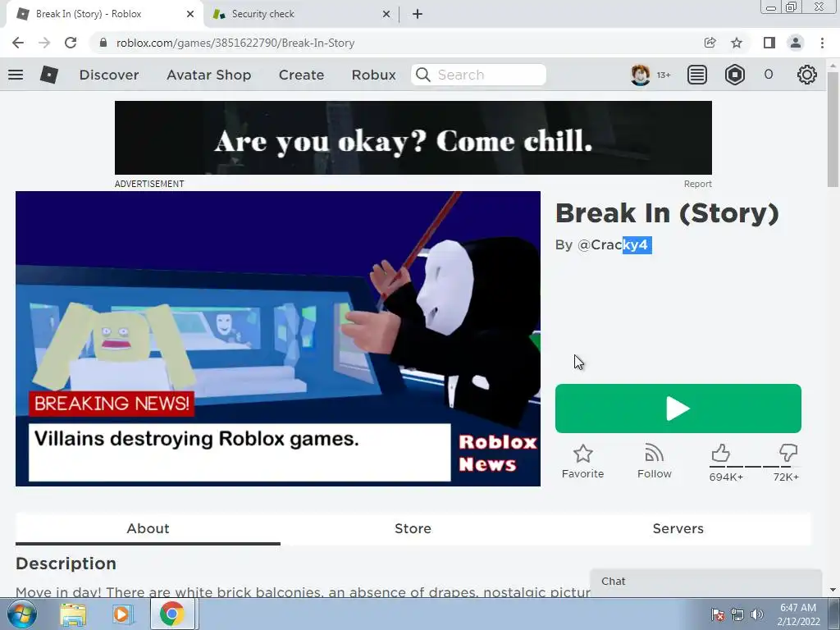This screenshot has height=630, width=840.
Task: Open the network tray icon
Action: pyautogui.click(x=737, y=614)
